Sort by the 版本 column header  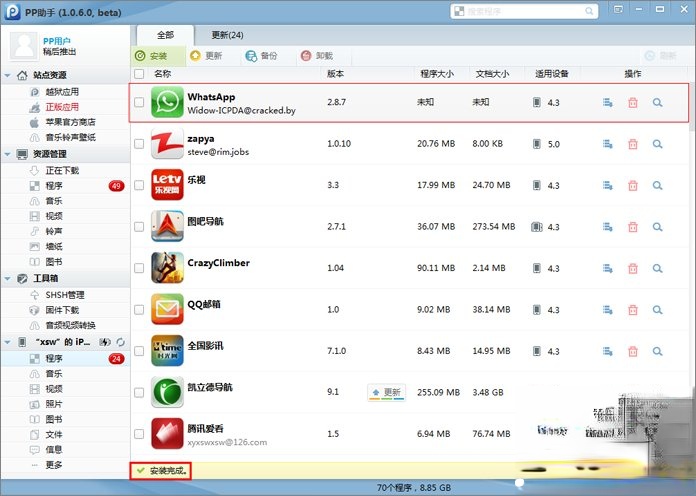pos(335,74)
